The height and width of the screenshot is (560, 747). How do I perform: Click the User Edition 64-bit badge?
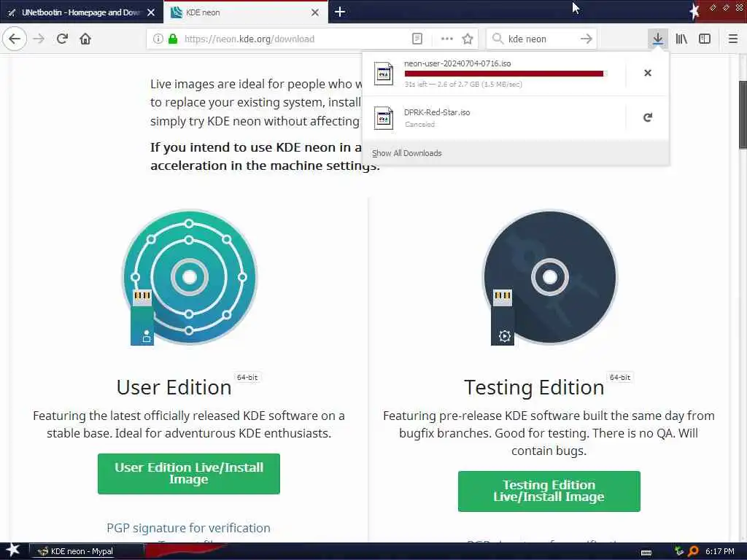point(247,377)
